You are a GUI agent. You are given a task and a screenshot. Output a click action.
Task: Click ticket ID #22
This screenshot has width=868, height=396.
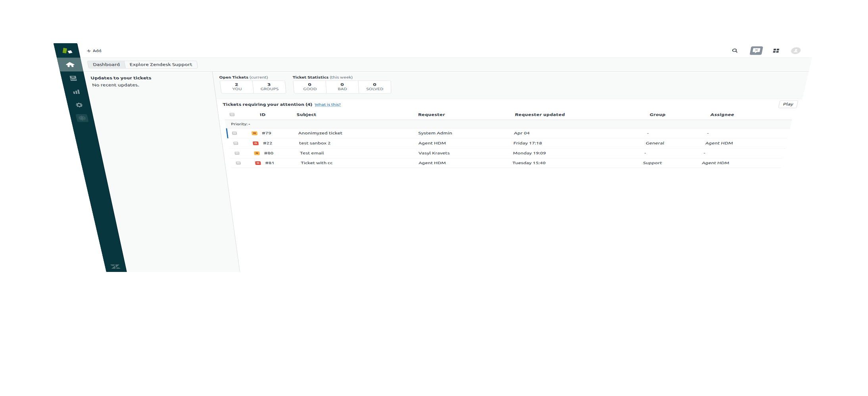coord(268,143)
